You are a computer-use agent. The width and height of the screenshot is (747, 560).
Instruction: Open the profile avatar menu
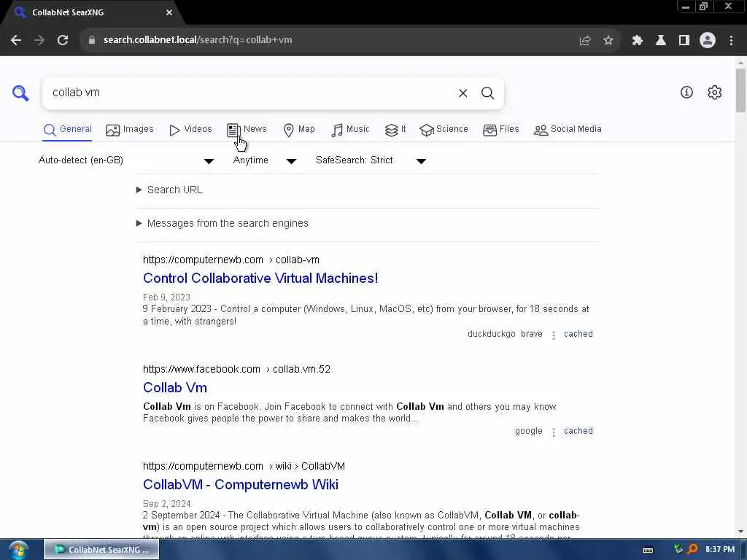(708, 41)
